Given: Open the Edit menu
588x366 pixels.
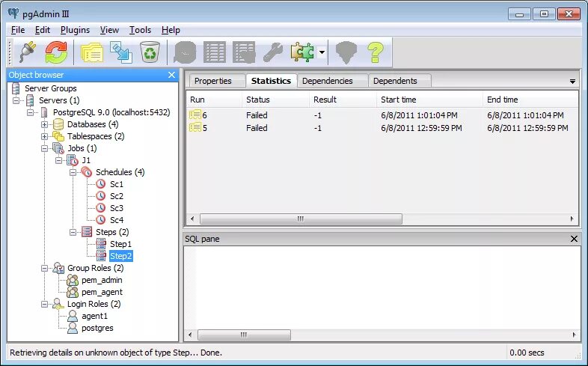Looking at the screenshot, I should [43, 30].
